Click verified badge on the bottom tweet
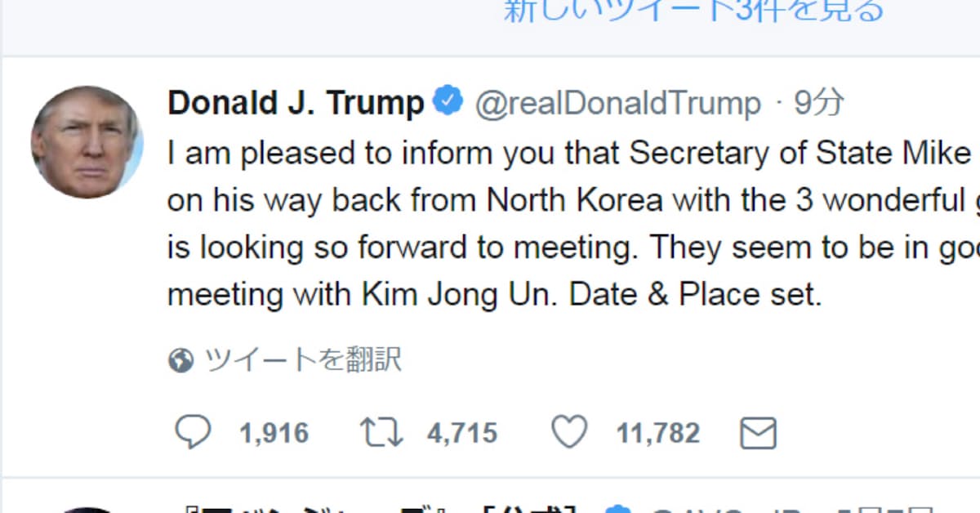Screen dimensions: 980x513 pyautogui.click(x=620, y=510)
